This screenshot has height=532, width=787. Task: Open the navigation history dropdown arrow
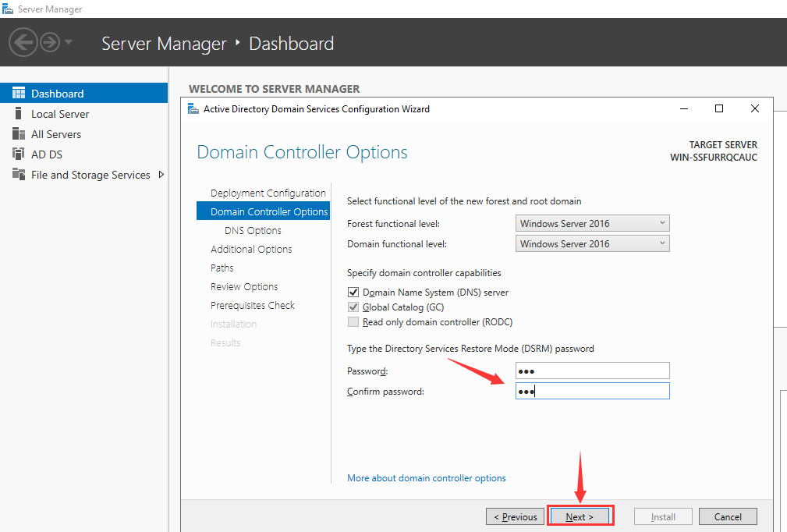point(69,42)
